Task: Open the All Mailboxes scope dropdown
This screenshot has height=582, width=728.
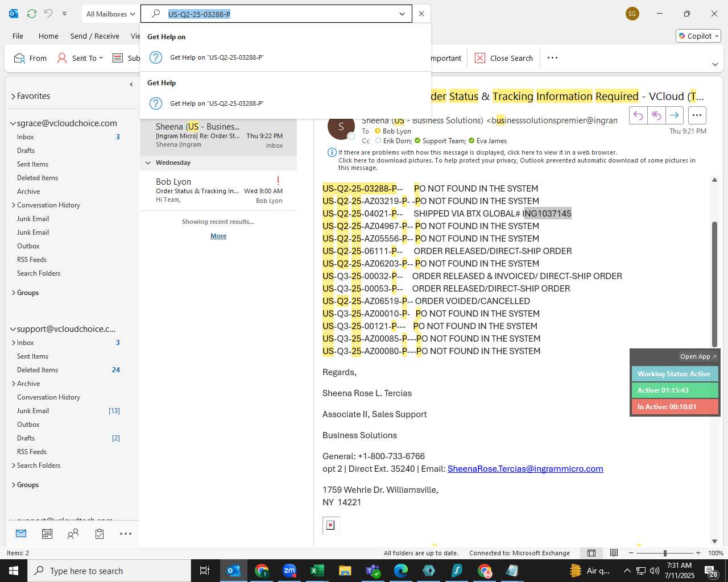Action: tap(111, 14)
